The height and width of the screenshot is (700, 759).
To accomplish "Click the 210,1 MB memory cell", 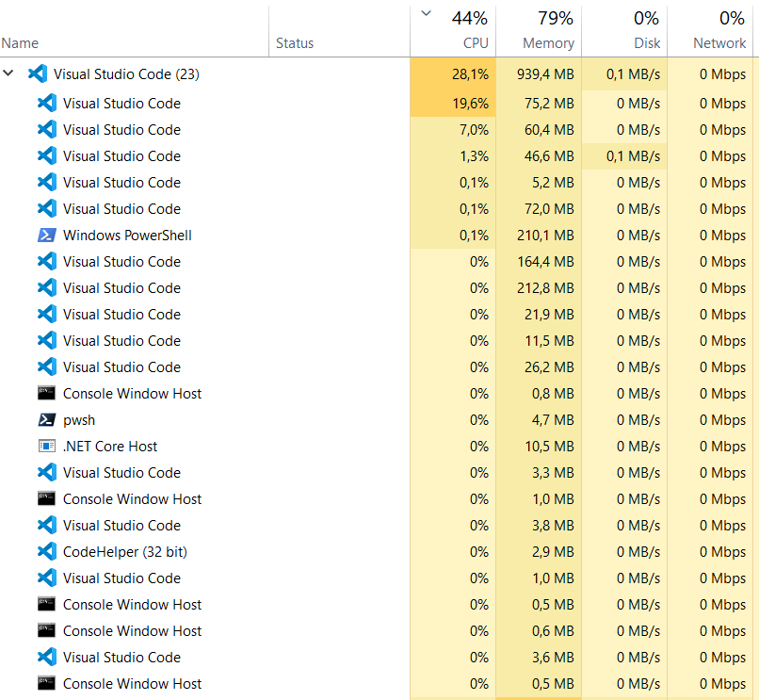I will point(539,236).
